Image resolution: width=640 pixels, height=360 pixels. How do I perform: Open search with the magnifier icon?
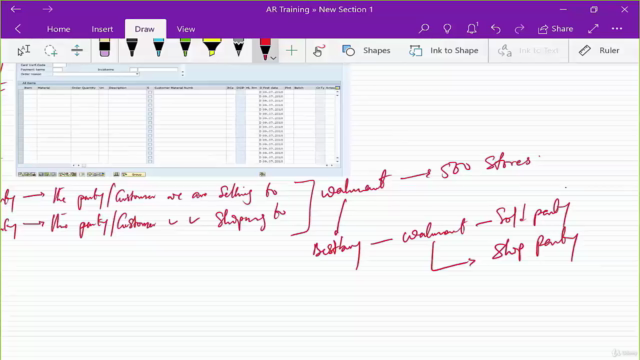click(x=424, y=29)
